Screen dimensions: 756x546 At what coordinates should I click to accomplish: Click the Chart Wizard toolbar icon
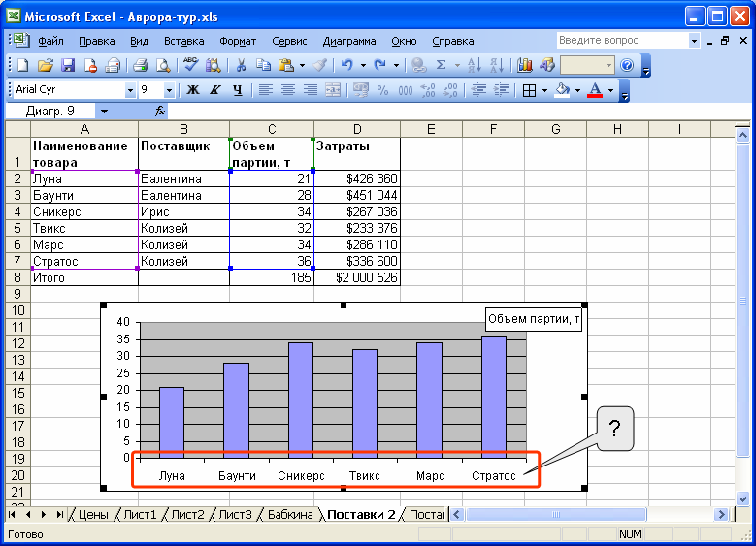click(525, 65)
